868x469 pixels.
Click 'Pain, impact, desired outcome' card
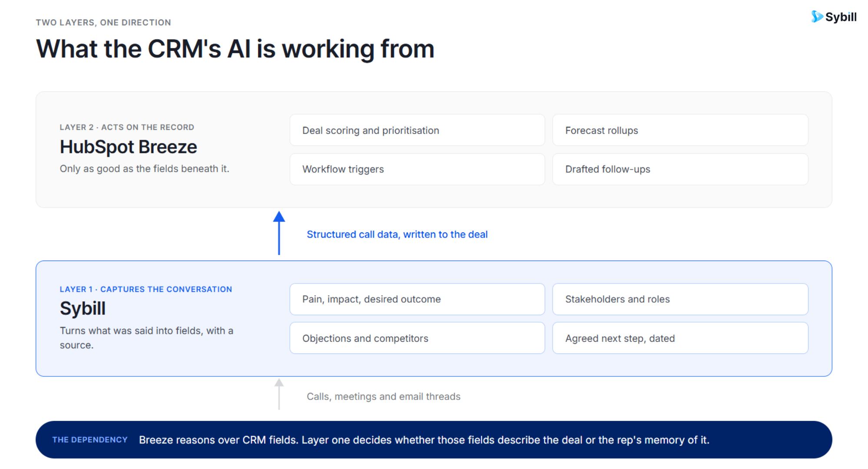tap(417, 299)
